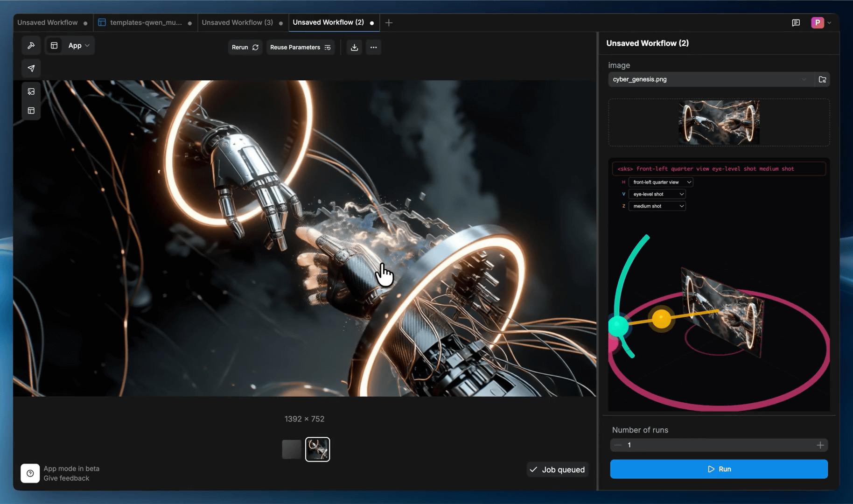Open the front-left quarter view dropdown
The width and height of the screenshot is (853, 504).
coord(660,182)
